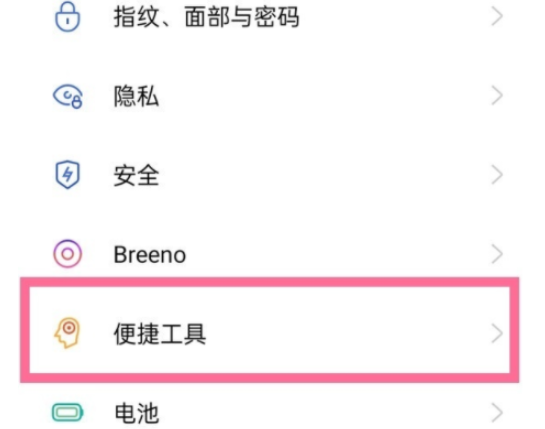Expand Breeno via its right chevron
The height and width of the screenshot is (429, 545).
tap(497, 254)
